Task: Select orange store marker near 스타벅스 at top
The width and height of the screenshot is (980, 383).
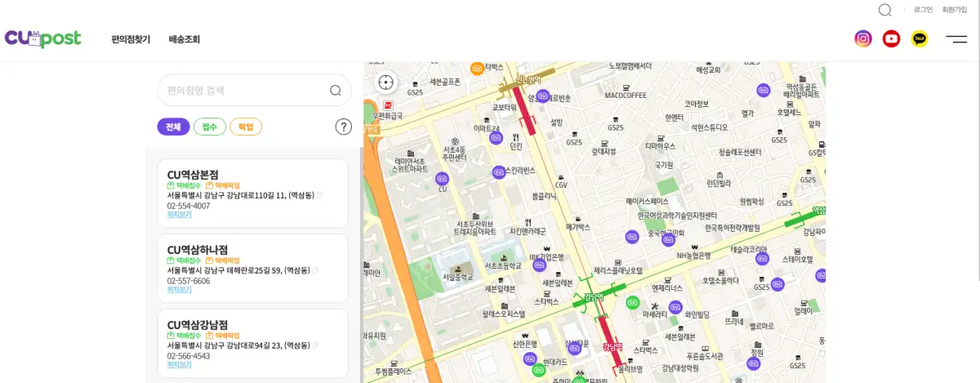Action: 477,68
